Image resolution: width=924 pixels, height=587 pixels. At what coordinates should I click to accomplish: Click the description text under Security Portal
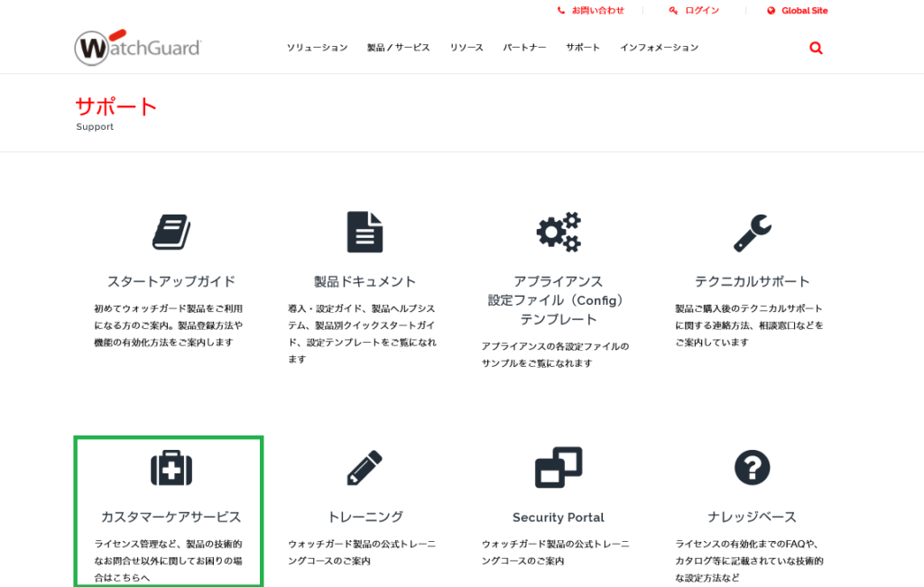(x=556, y=552)
